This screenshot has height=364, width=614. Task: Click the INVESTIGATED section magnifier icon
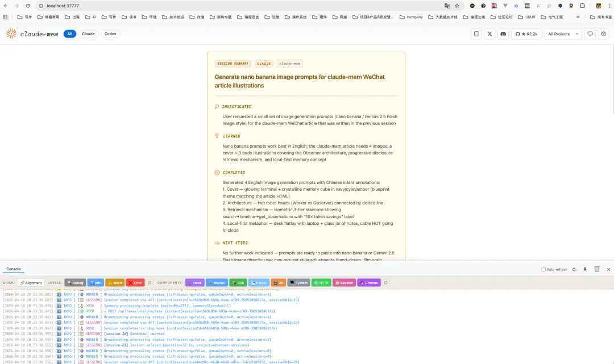[x=217, y=106]
